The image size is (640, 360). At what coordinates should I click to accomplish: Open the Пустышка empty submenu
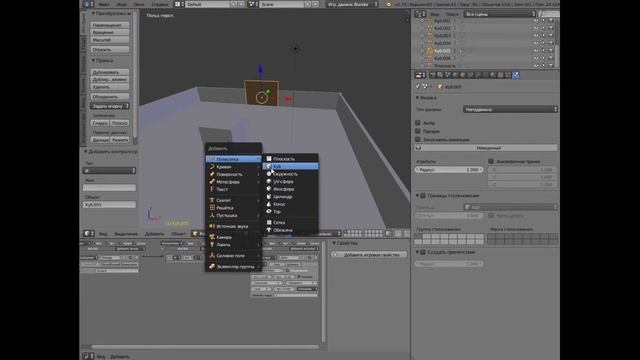tap(233, 216)
